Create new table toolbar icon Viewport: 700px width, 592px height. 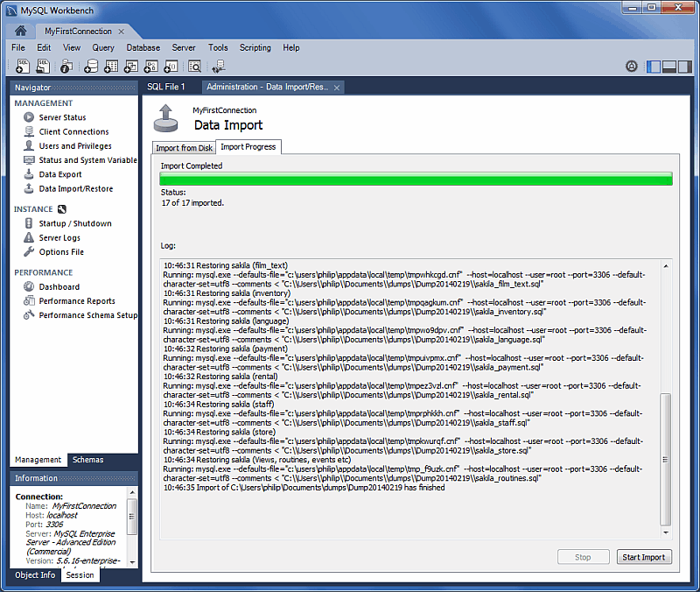coord(111,67)
